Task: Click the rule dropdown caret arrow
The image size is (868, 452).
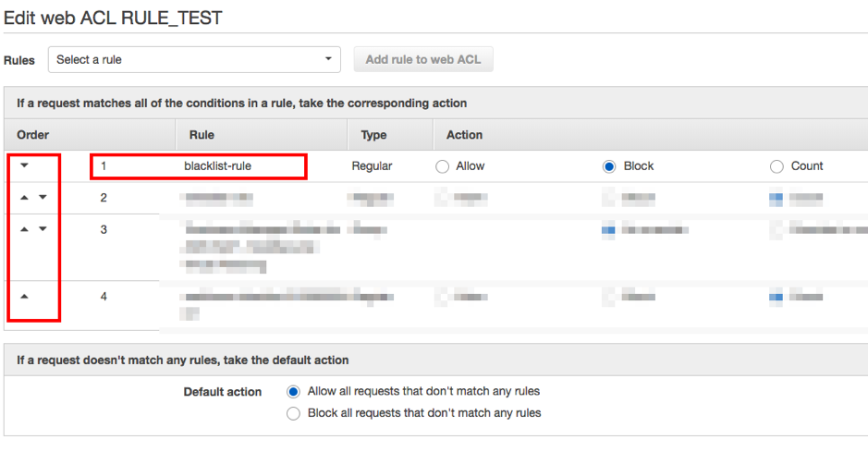Action: coord(328,58)
